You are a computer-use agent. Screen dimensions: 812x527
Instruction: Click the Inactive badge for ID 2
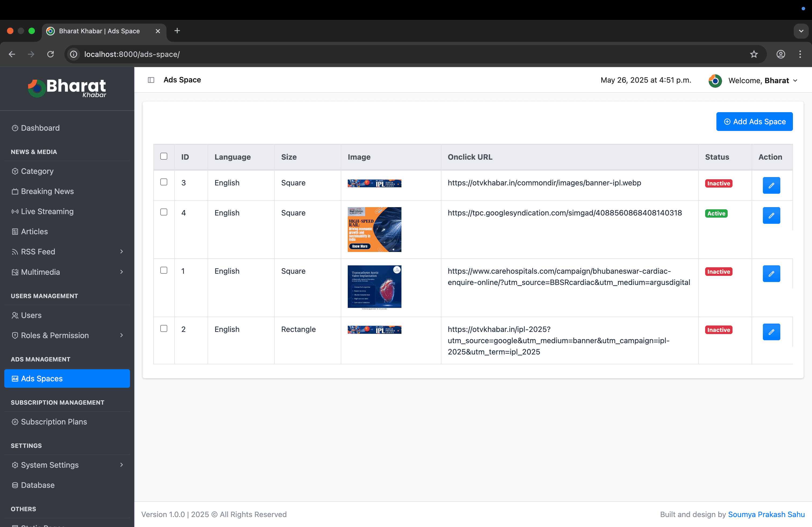718,330
